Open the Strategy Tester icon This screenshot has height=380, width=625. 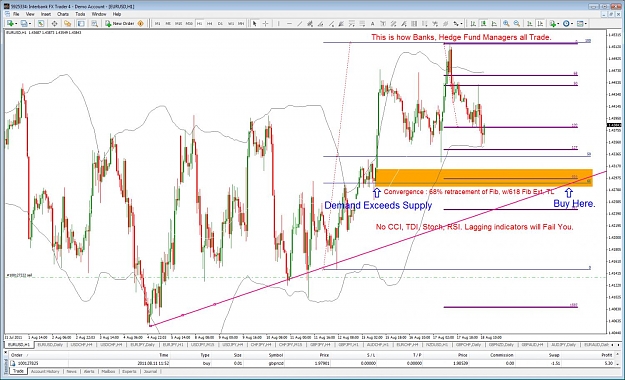[94, 24]
